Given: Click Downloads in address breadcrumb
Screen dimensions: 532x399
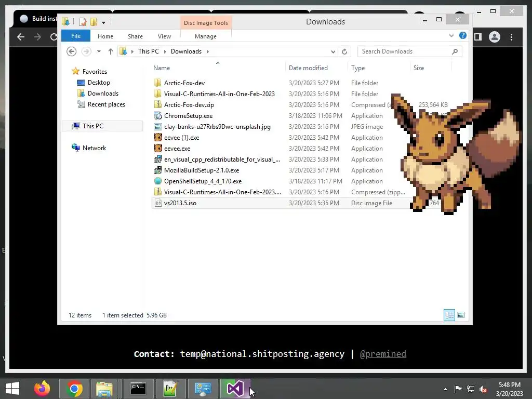Looking at the screenshot, I should click(186, 51).
